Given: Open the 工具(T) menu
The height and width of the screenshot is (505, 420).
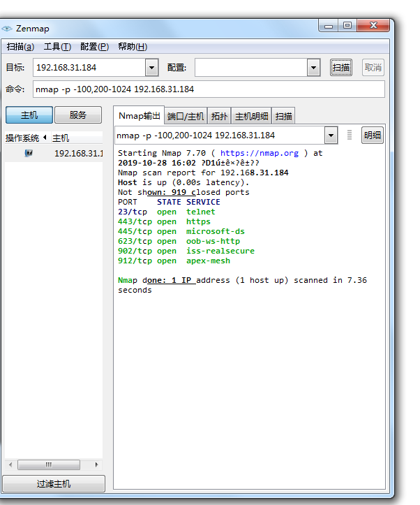Looking at the screenshot, I should [x=57, y=47].
